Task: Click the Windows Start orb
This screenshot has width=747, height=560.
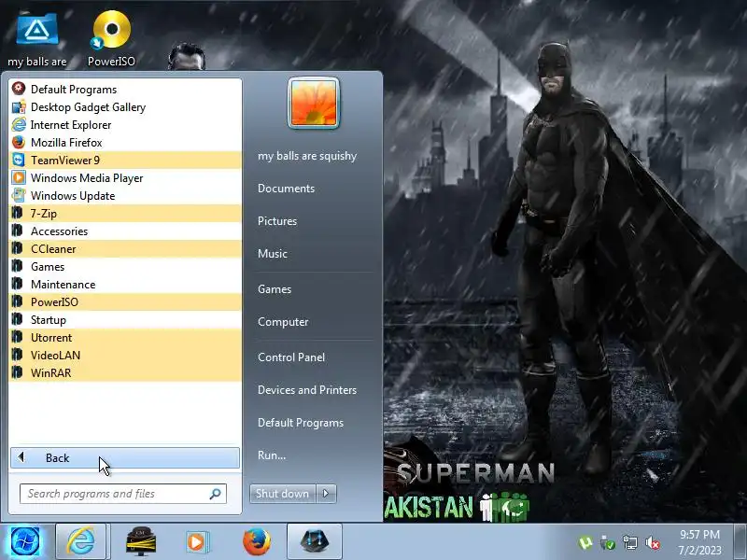Action: tap(25, 541)
